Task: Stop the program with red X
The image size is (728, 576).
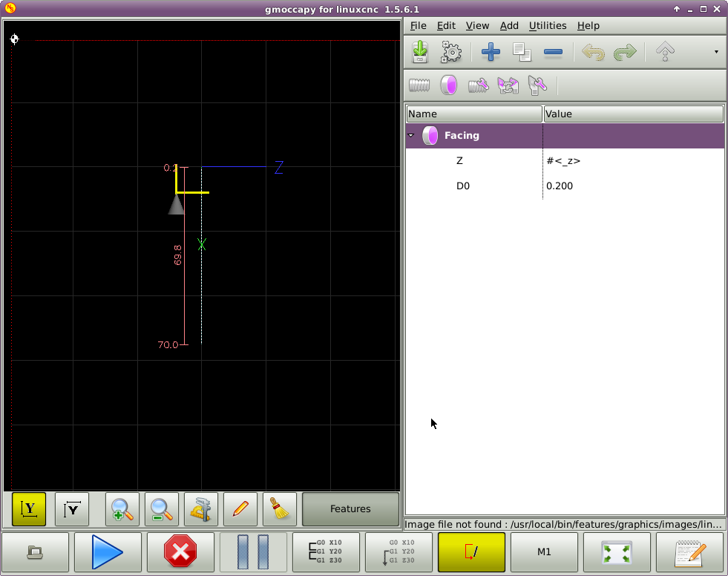Action: coord(180,552)
